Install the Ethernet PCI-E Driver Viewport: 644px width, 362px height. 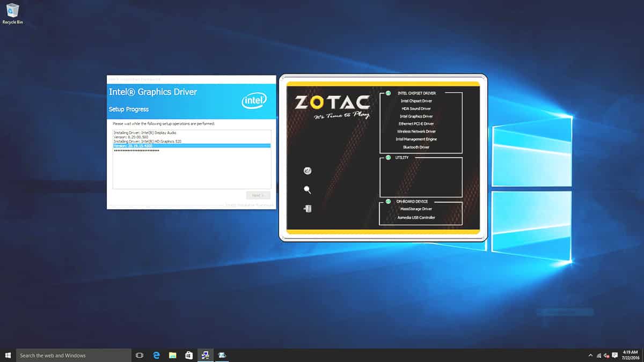[x=416, y=124]
